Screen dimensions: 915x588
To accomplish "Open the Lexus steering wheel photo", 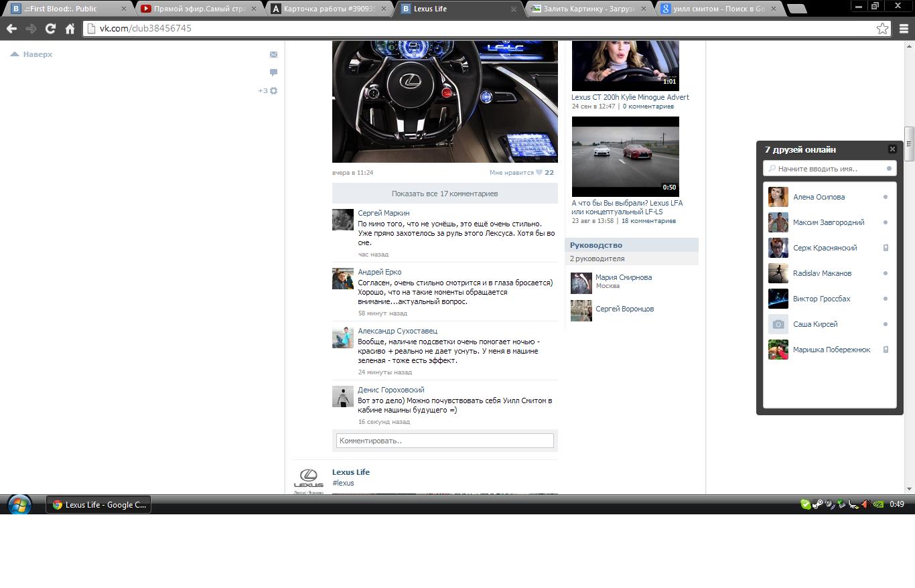I will (x=445, y=101).
